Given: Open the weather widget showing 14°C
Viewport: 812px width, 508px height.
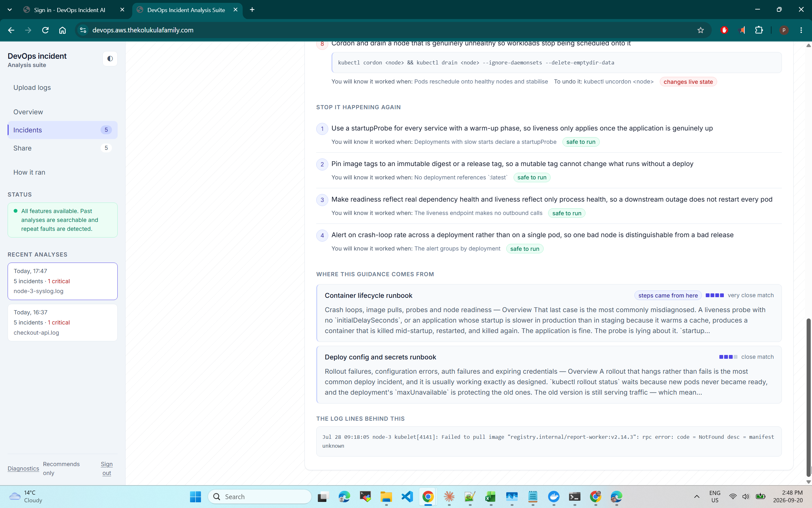Looking at the screenshot, I should [x=26, y=497].
